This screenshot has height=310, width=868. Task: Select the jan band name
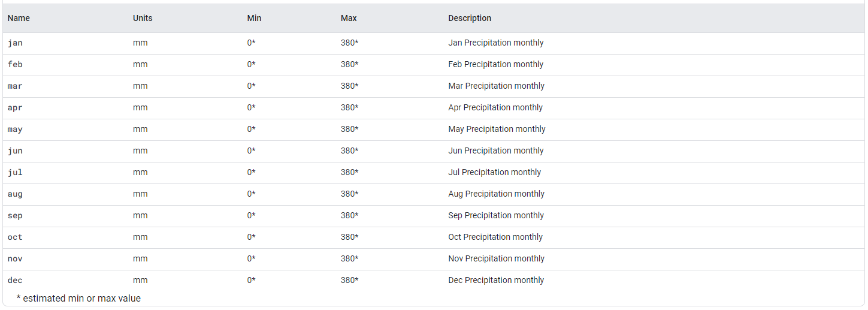(x=15, y=43)
